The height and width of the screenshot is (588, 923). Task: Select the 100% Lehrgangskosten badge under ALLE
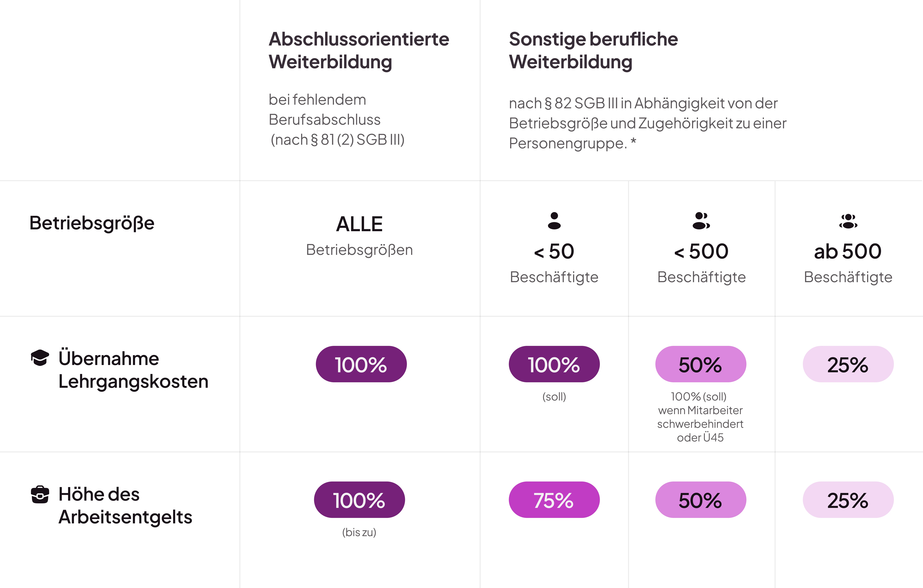(x=361, y=364)
